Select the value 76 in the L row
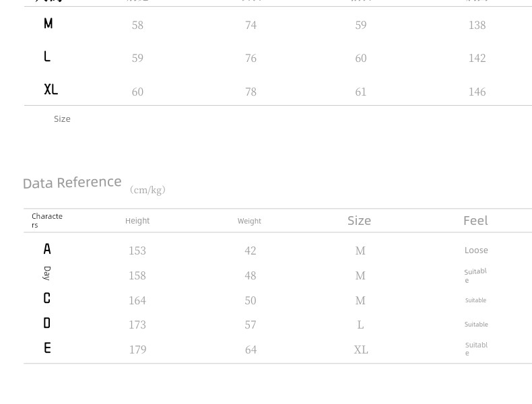The height and width of the screenshot is (404, 532). (x=251, y=59)
